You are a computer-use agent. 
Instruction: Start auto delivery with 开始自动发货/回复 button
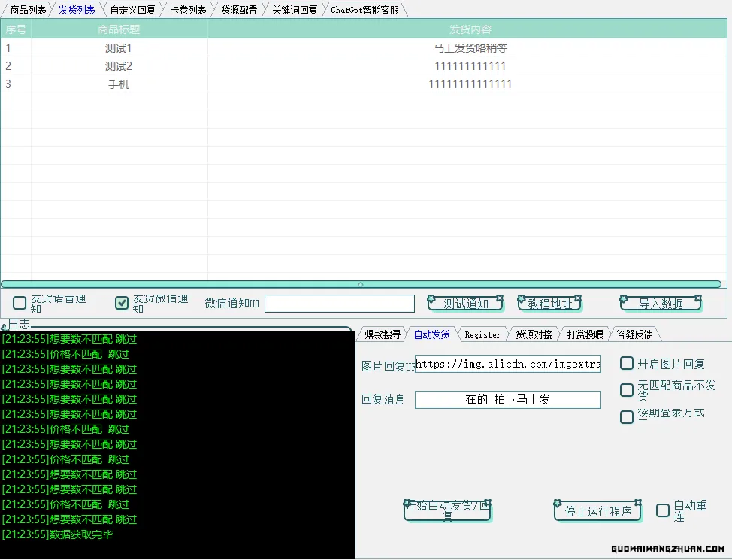[x=447, y=510]
